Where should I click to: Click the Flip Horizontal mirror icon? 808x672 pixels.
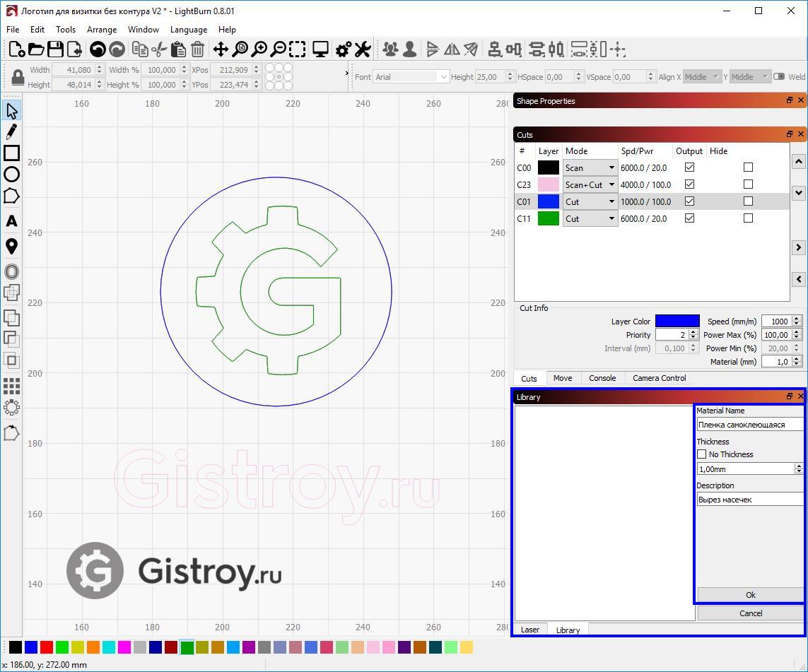tap(452, 49)
